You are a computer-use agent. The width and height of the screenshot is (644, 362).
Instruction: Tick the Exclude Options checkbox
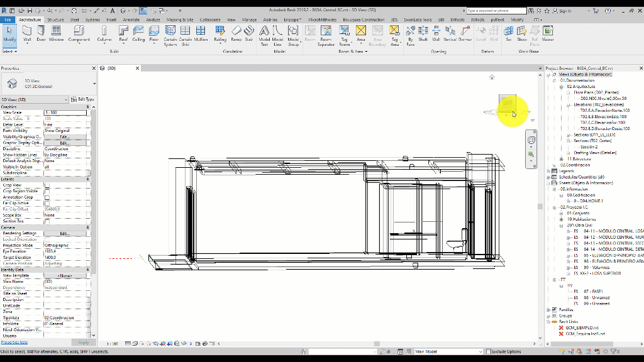(x=488, y=351)
